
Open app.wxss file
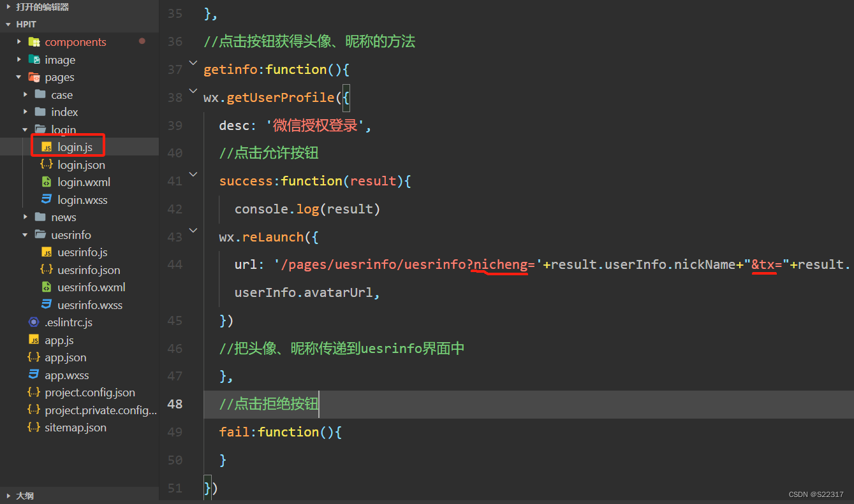point(67,375)
